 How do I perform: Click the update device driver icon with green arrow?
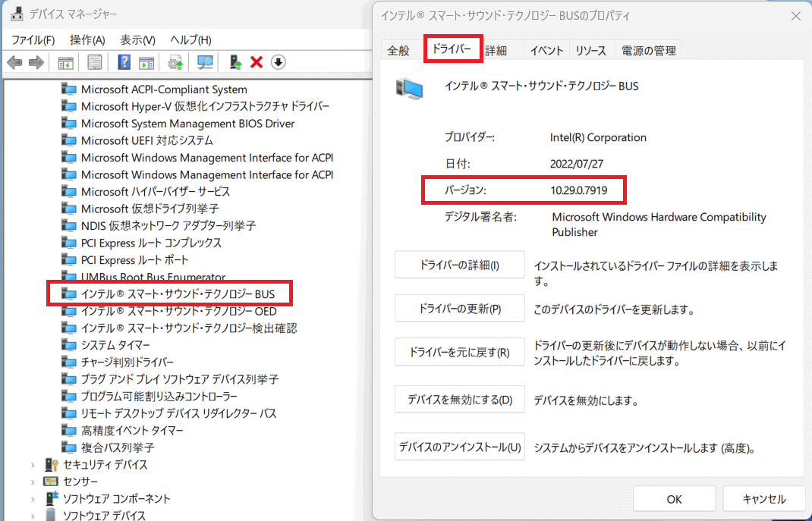235,62
